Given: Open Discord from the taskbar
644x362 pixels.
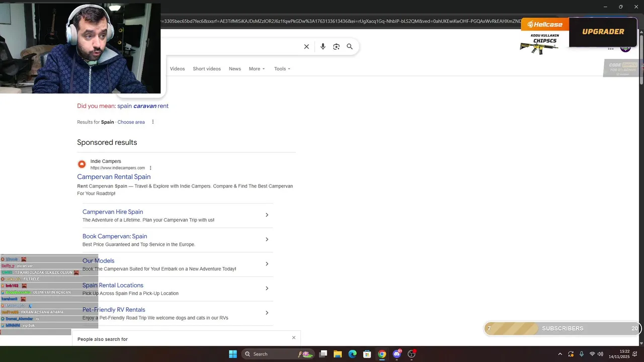Looking at the screenshot, I should pos(397,354).
